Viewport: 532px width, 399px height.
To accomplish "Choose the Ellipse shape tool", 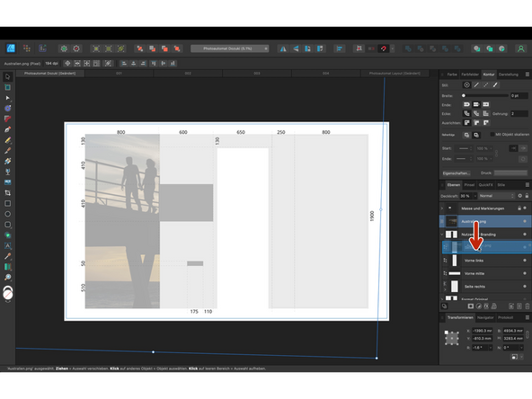I will coord(7,214).
